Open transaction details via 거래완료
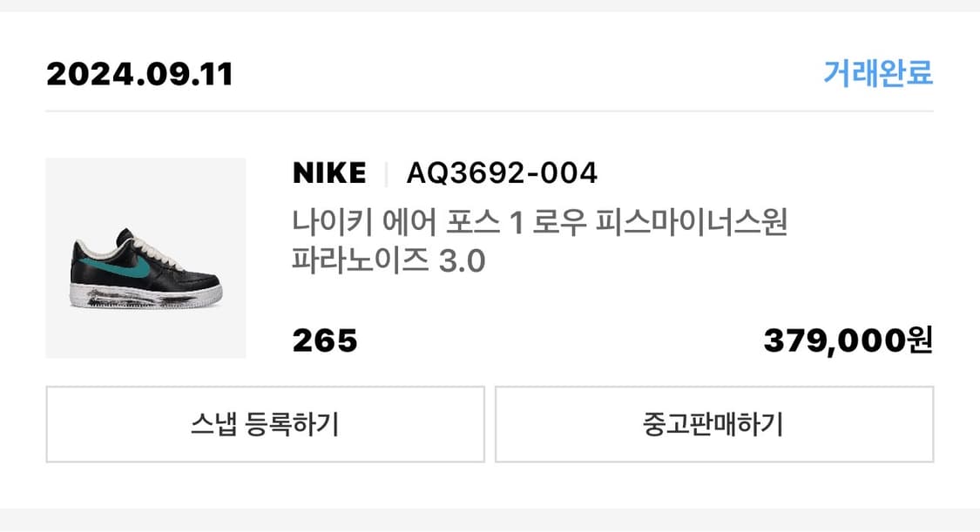Image resolution: width=980 pixels, height=532 pixels. pos(876,75)
